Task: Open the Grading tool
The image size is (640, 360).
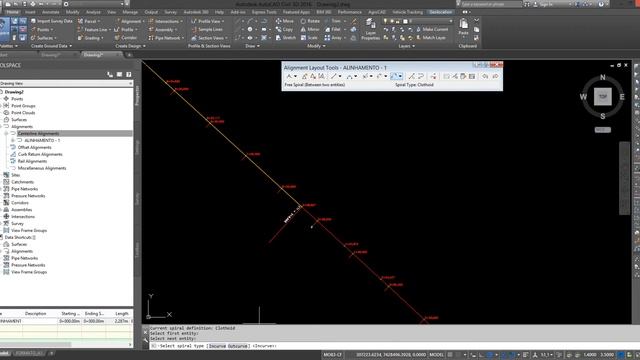Action: click(x=91, y=38)
